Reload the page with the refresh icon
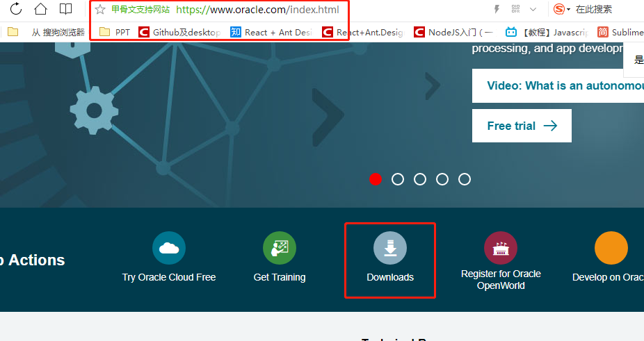 point(15,8)
